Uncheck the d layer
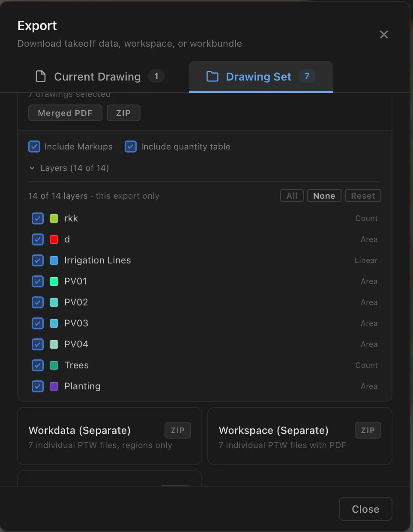The height and width of the screenshot is (532, 413). click(x=38, y=239)
